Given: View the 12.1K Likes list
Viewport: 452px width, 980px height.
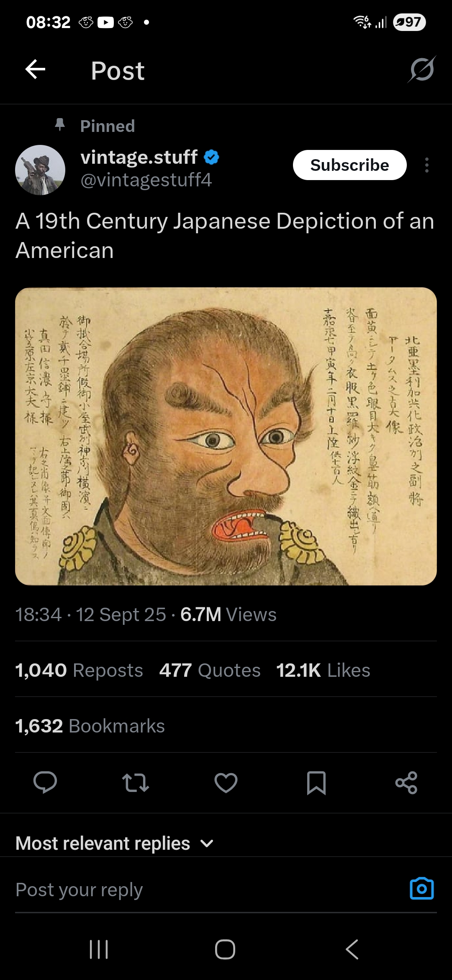Looking at the screenshot, I should (323, 670).
